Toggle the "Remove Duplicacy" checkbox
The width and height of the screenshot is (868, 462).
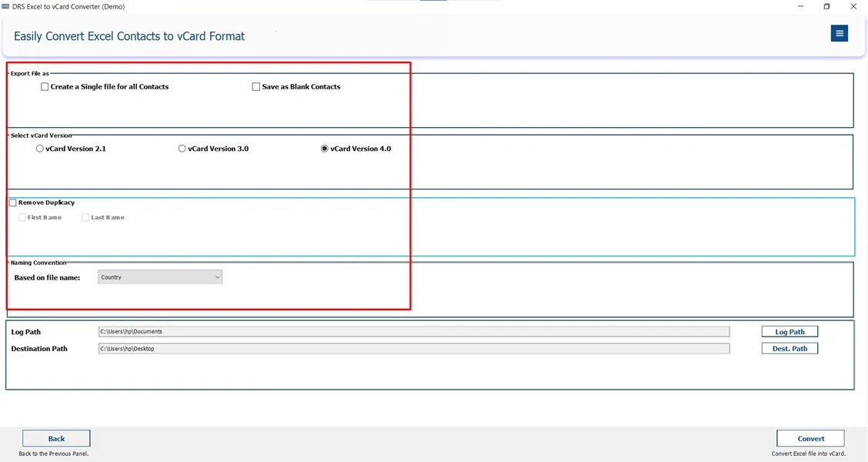coord(12,202)
